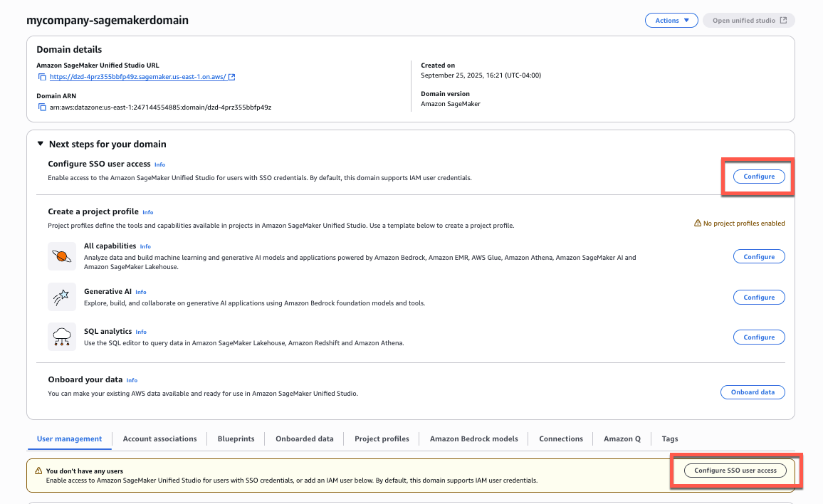View the Tags tab
The height and width of the screenshot is (504, 823).
point(669,439)
